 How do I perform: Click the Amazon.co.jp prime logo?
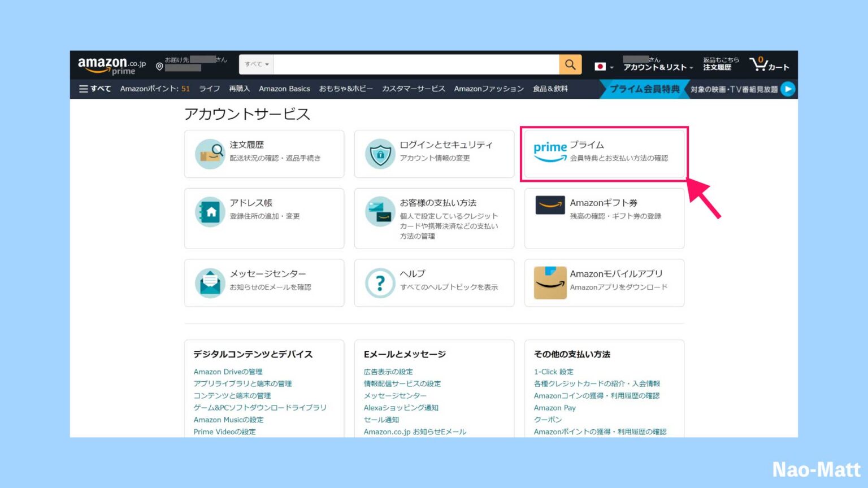pyautogui.click(x=111, y=66)
